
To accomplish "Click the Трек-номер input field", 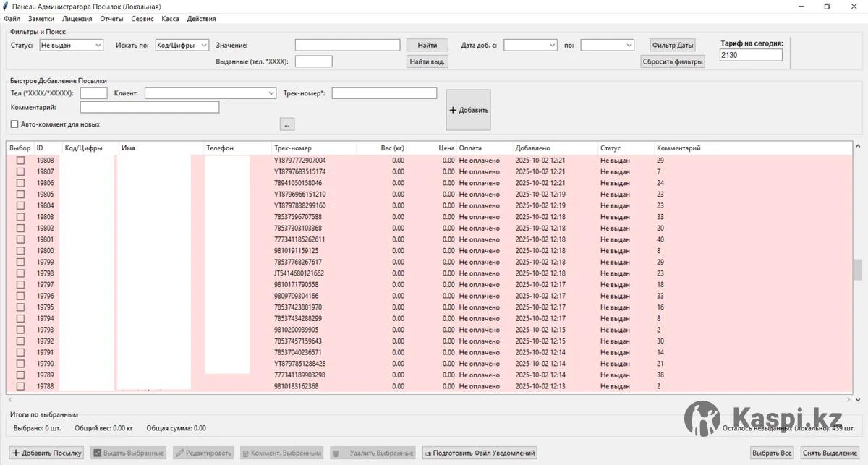I will tap(384, 93).
